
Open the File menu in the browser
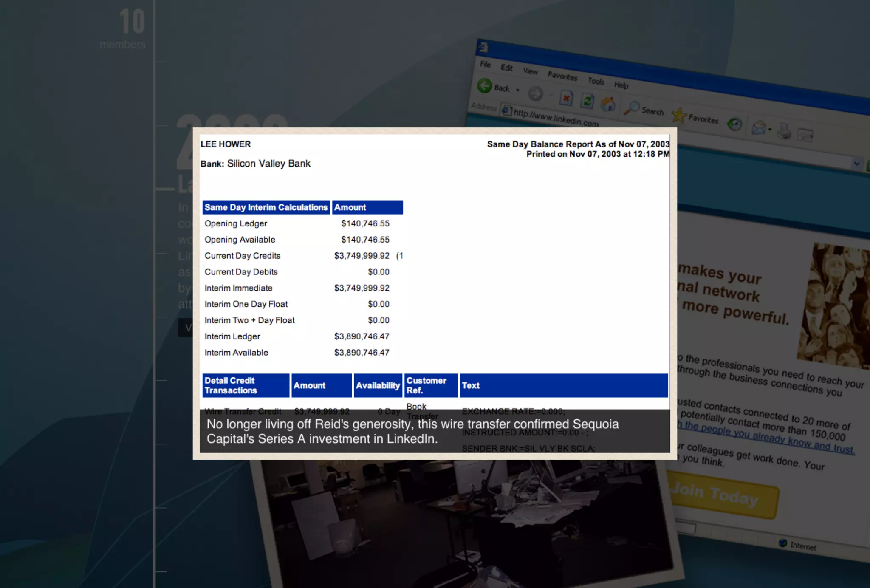click(x=485, y=64)
